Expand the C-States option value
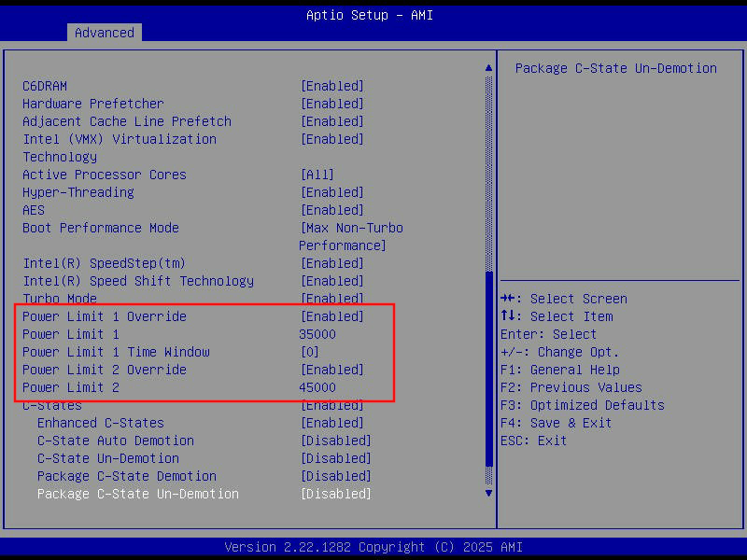The image size is (747, 560). click(x=331, y=405)
